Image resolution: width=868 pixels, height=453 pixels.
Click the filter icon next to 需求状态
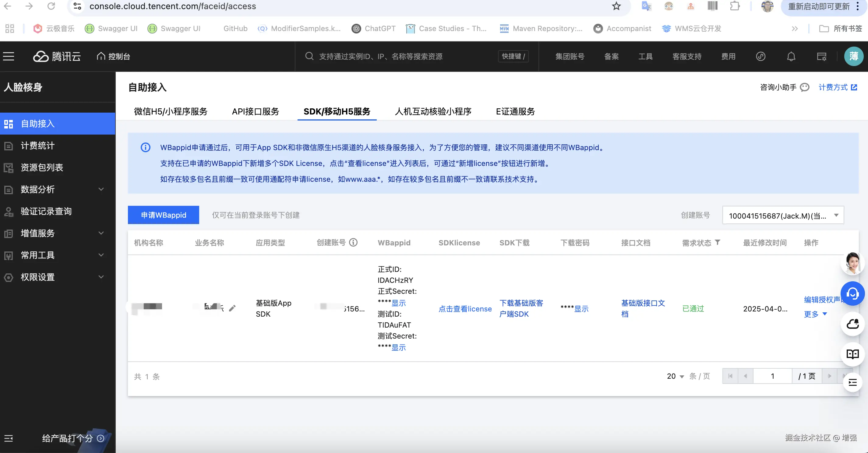718,242
